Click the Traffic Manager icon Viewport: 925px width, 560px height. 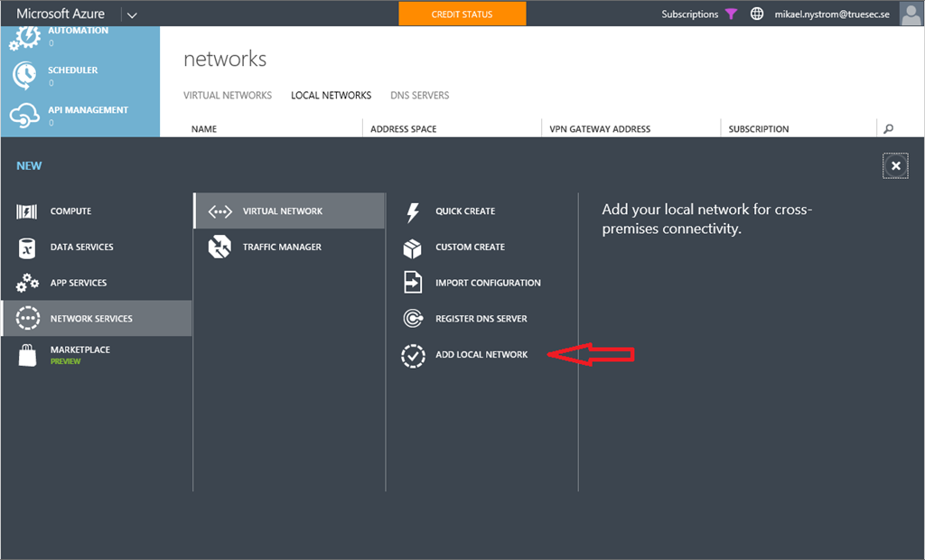[x=220, y=247]
